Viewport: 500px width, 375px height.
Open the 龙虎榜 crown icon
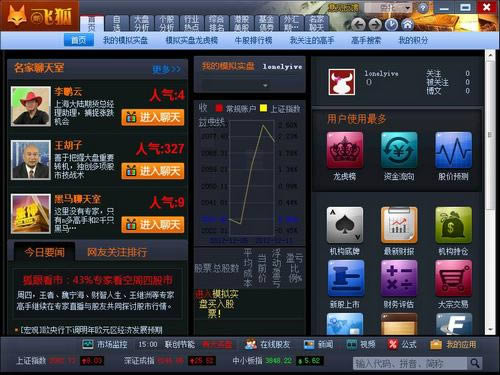tap(345, 150)
